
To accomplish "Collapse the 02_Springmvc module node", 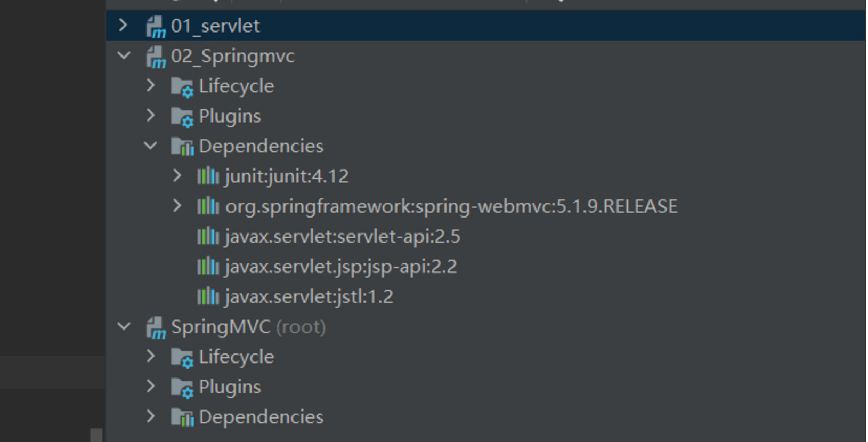I will coord(124,55).
